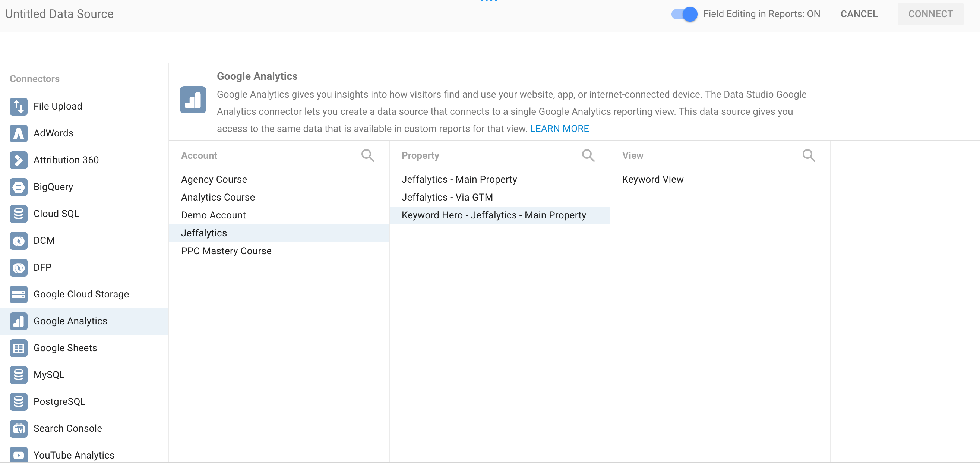Screen dimensions: 980x463
Task: Pick the Google Cloud Storage label
Action: (x=81, y=295)
